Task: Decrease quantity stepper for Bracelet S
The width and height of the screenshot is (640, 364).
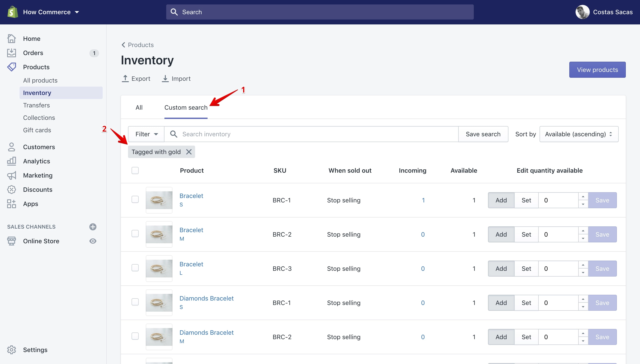Action: point(583,204)
